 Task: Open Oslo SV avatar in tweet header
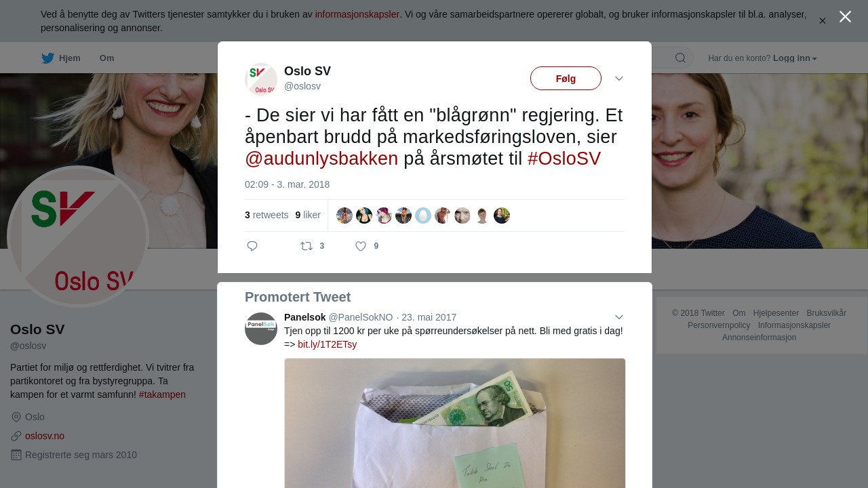pyautogui.click(x=261, y=79)
